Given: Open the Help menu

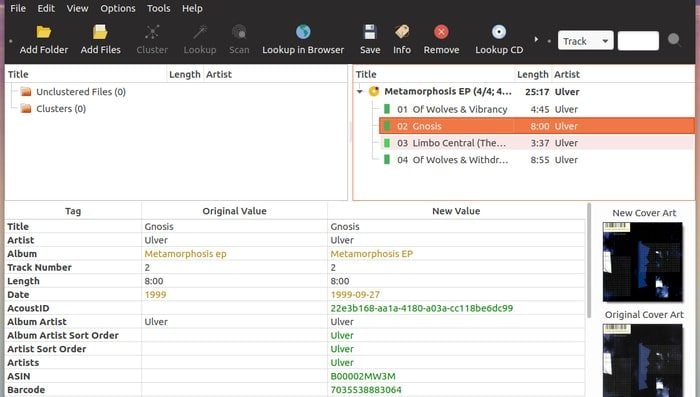Looking at the screenshot, I should coord(192,8).
